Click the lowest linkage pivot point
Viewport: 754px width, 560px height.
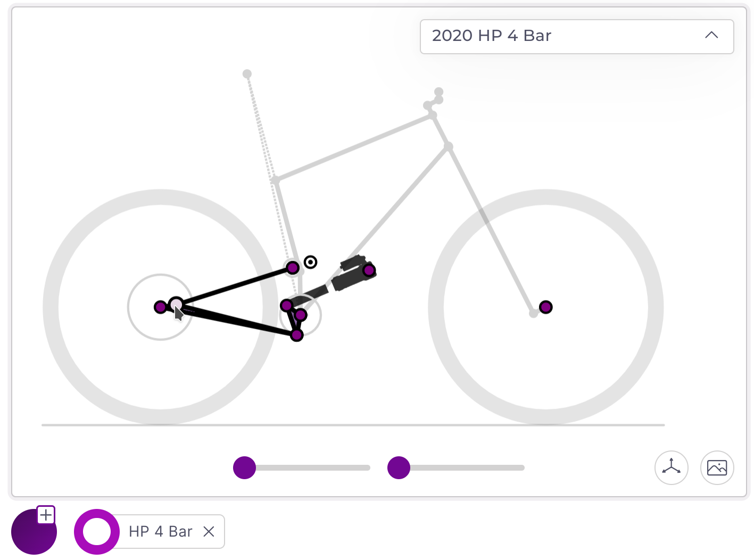(297, 335)
